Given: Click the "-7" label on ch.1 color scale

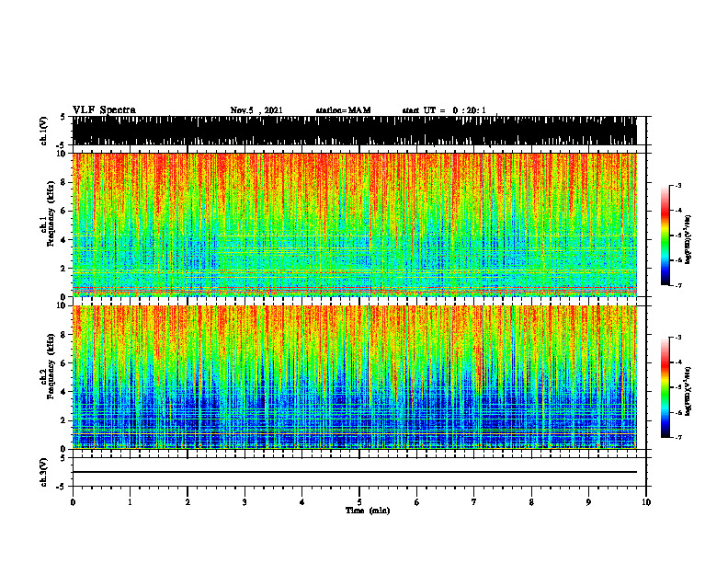Looking at the screenshot, I should (678, 285).
